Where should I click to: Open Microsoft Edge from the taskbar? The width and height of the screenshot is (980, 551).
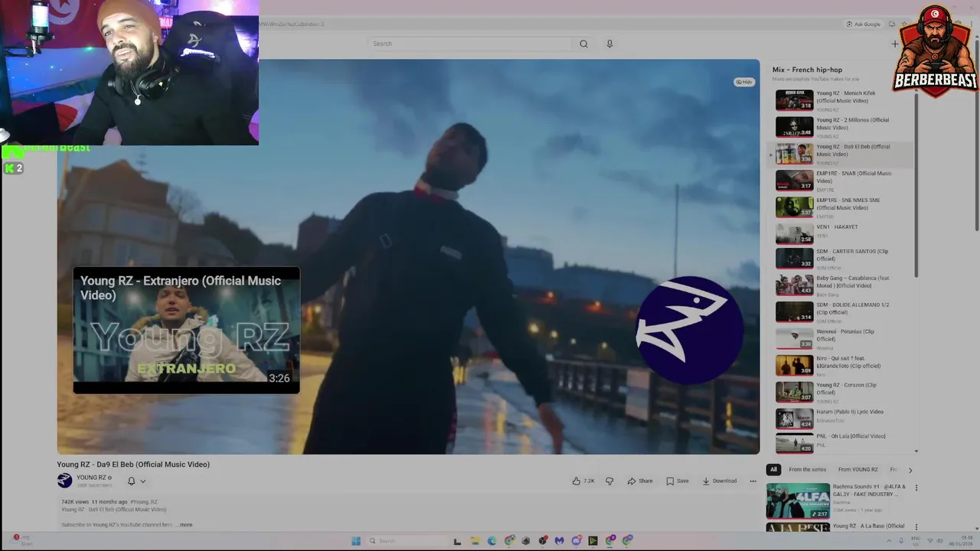point(492,541)
